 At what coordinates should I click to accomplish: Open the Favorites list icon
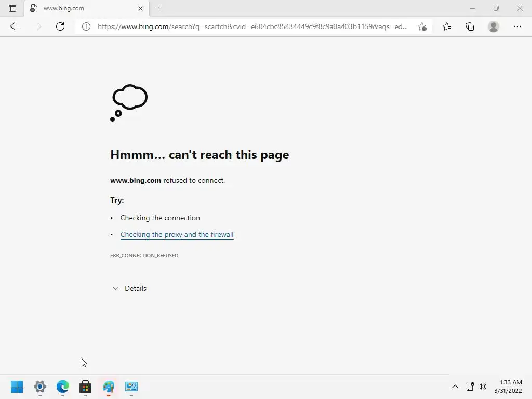(447, 26)
